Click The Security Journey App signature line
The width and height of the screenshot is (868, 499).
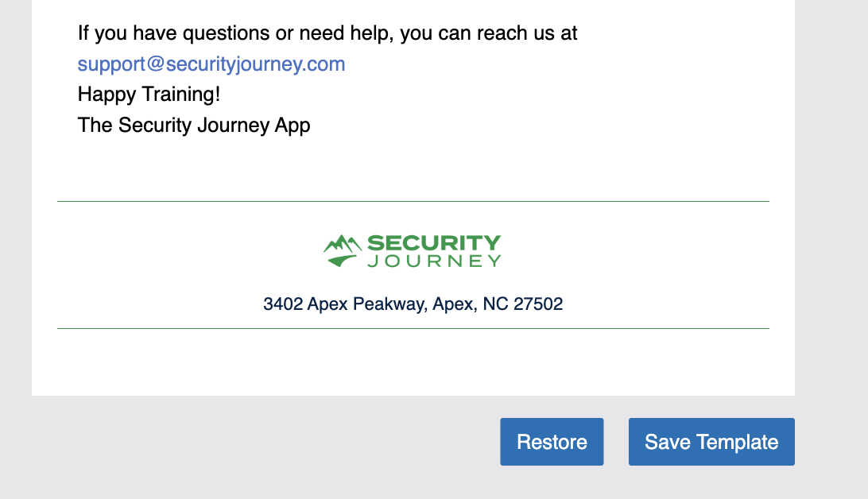pos(194,125)
